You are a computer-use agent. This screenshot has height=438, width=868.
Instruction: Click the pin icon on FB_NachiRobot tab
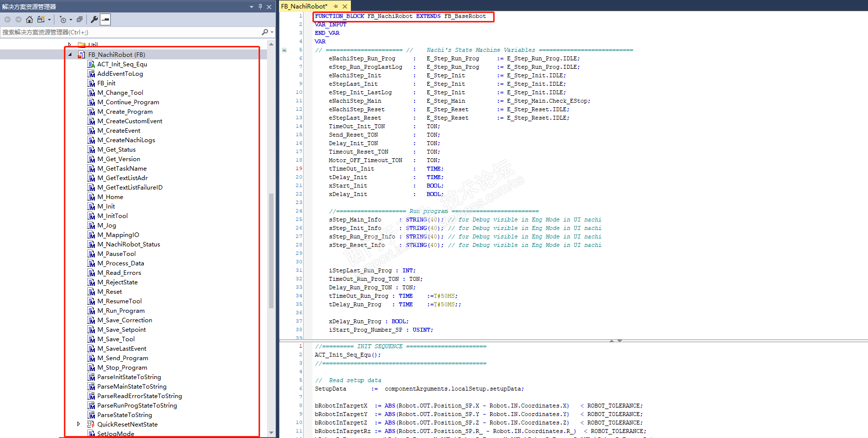click(336, 6)
